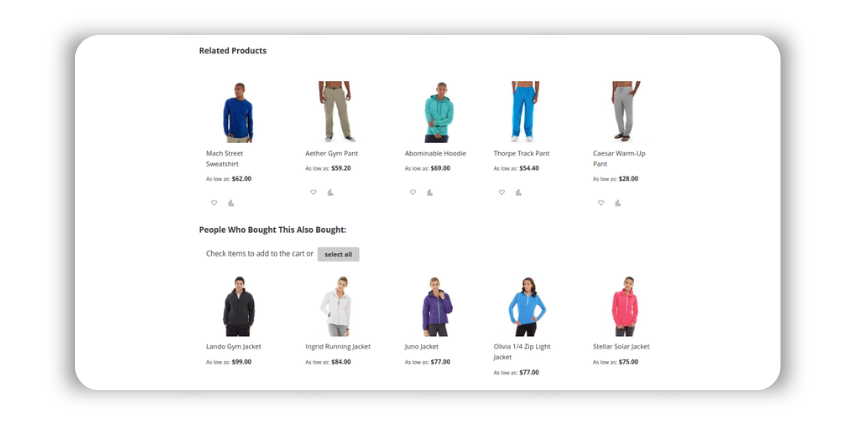Open the Olivia 1/4 Zip Light Jacket link

tap(522, 352)
